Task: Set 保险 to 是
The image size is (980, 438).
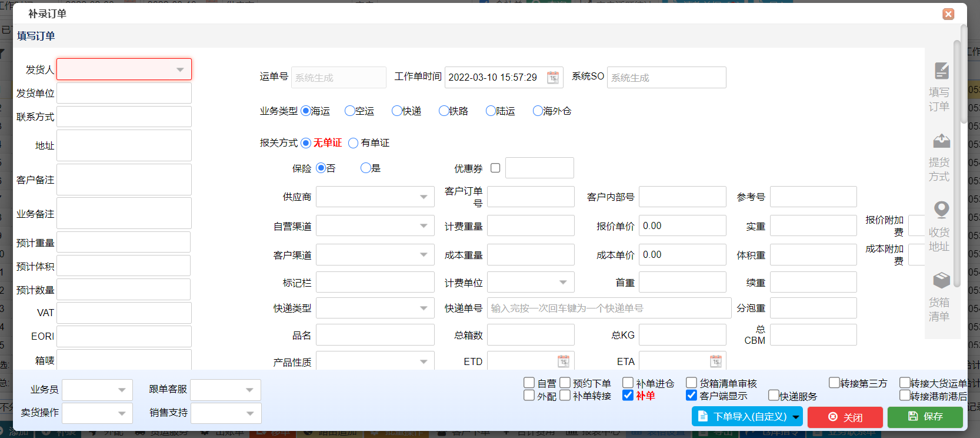Action: click(366, 168)
